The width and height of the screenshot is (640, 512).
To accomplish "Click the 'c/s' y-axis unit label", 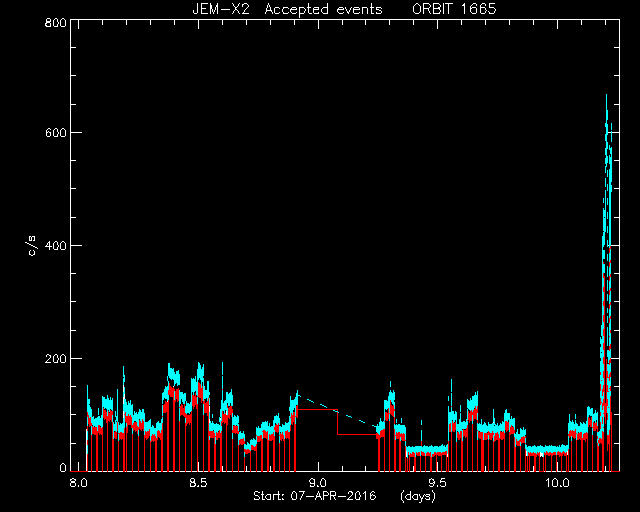I will [x=32, y=246].
